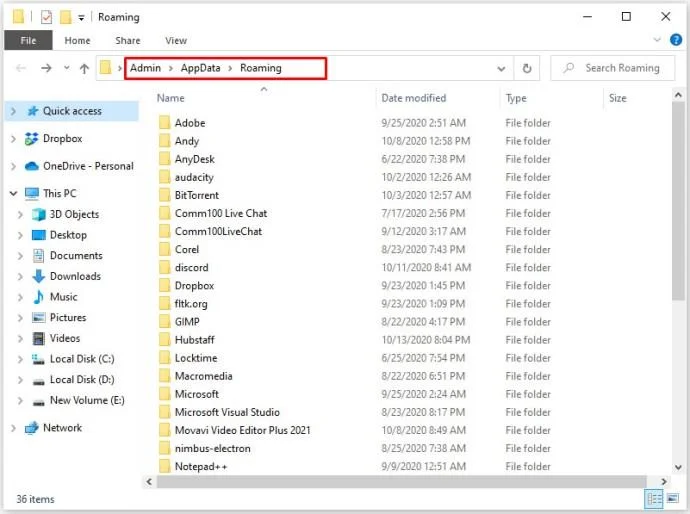The image size is (690, 514).
Task: Select the AnyDesk folder
Action: (x=195, y=159)
